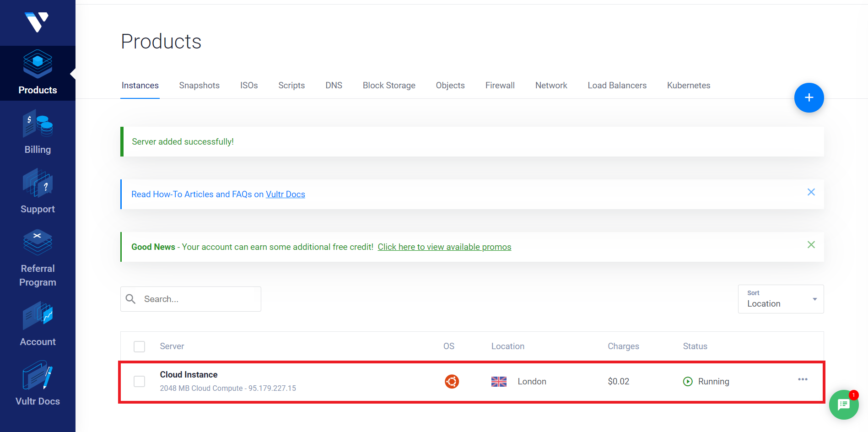This screenshot has width=868, height=432.
Task: Open the Billing sidebar section
Action: point(38,133)
